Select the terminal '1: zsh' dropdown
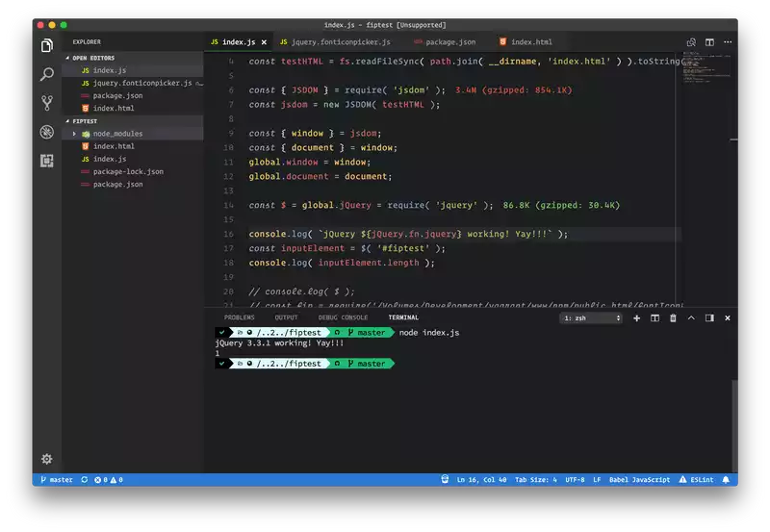The image size is (770, 532). [x=591, y=318]
